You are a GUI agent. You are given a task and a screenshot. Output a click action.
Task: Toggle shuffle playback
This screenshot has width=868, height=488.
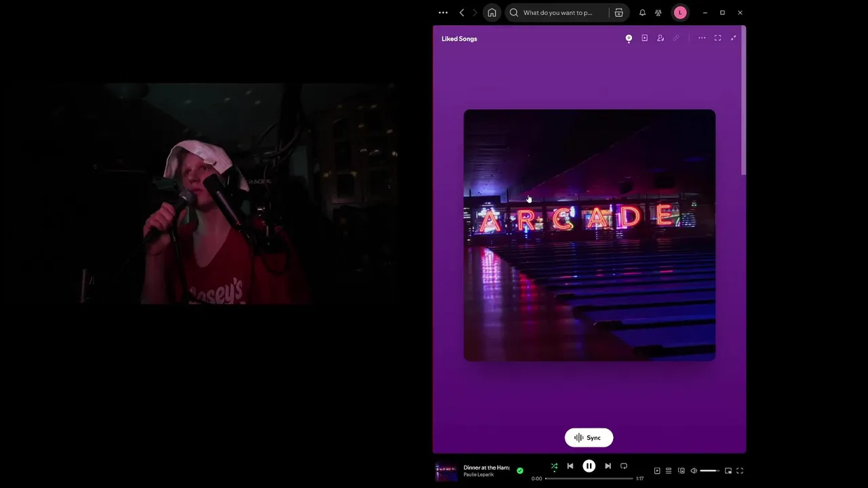554,466
